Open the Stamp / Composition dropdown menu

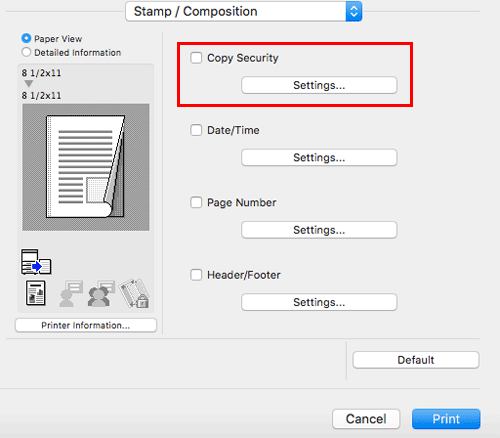(x=244, y=11)
